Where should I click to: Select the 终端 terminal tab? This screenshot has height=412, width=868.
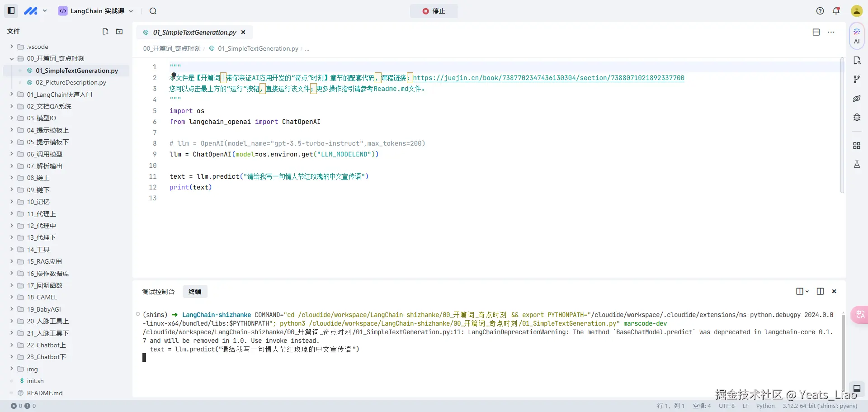[195, 292]
